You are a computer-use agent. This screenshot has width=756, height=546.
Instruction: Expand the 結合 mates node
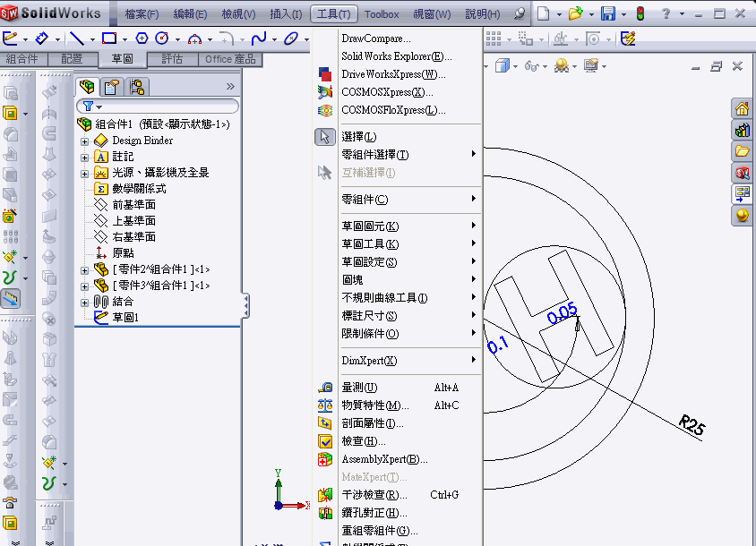tap(84, 303)
